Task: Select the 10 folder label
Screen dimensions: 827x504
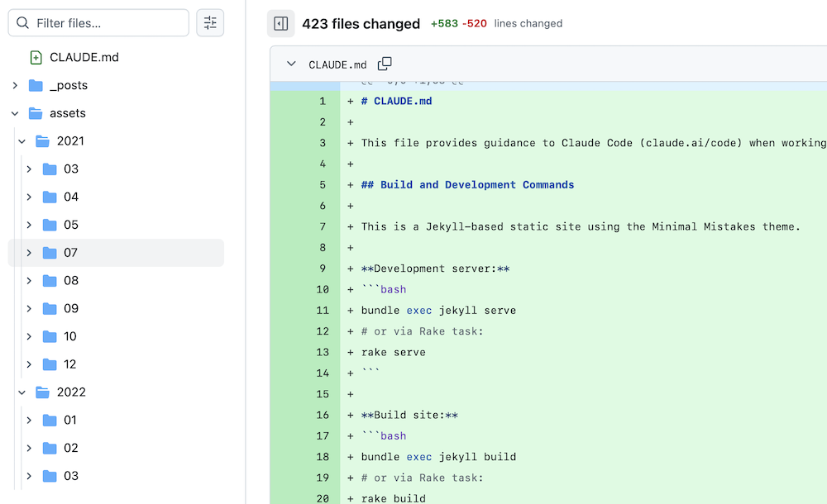Action: click(x=70, y=336)
